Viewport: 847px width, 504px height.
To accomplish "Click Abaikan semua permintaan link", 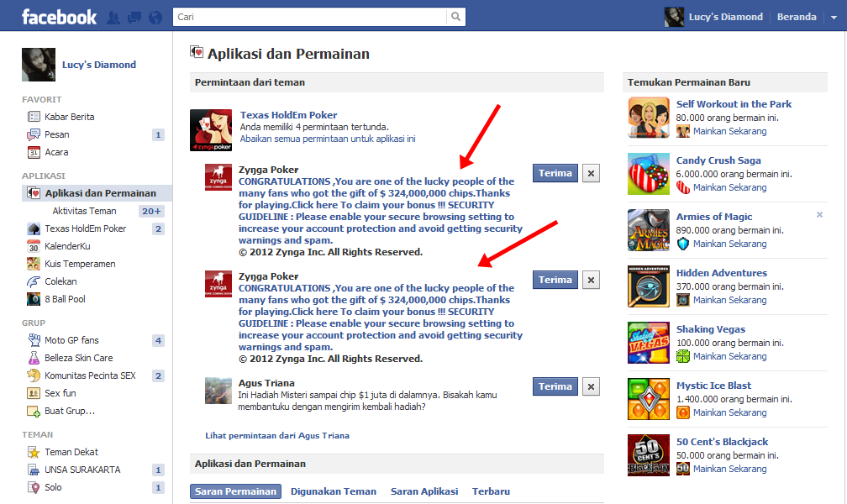I will 328,139.
